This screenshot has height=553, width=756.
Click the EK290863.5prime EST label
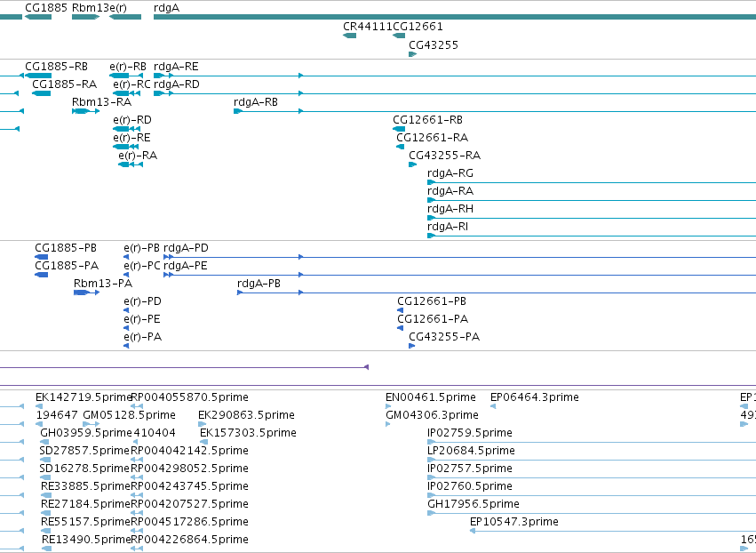246,415
